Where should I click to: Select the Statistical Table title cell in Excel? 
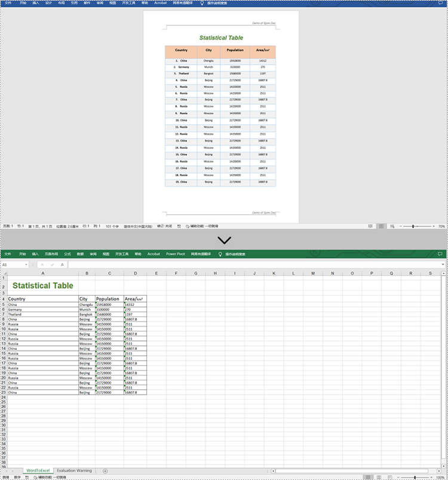point(43,285)
